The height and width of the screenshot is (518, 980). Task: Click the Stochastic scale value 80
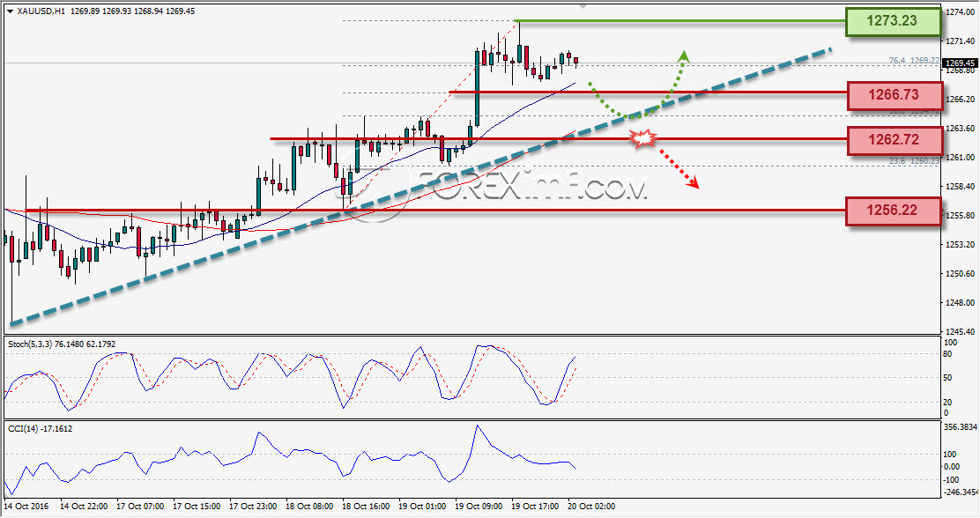point(947,354)
